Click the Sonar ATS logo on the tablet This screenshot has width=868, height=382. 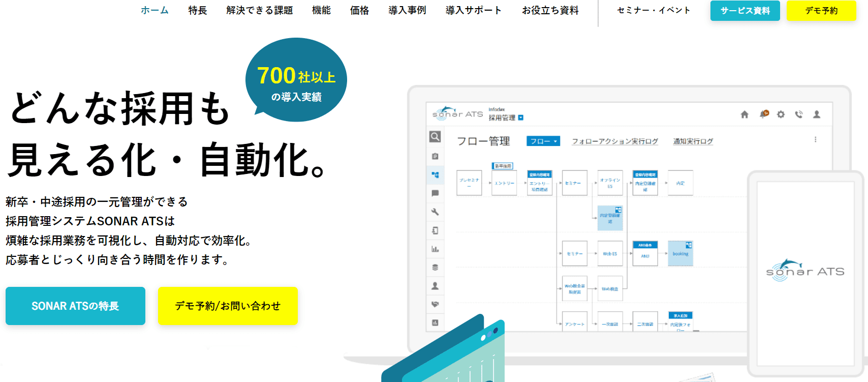point(805,270)
